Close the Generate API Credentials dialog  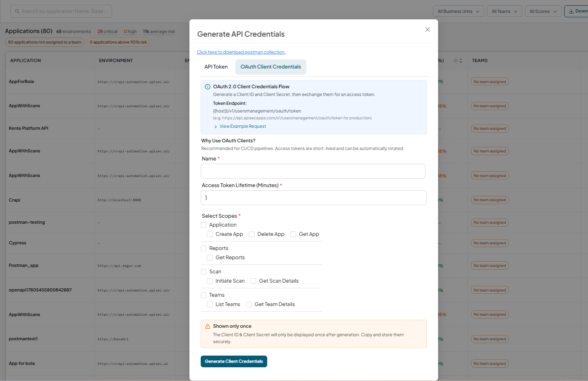pos(428,29)
